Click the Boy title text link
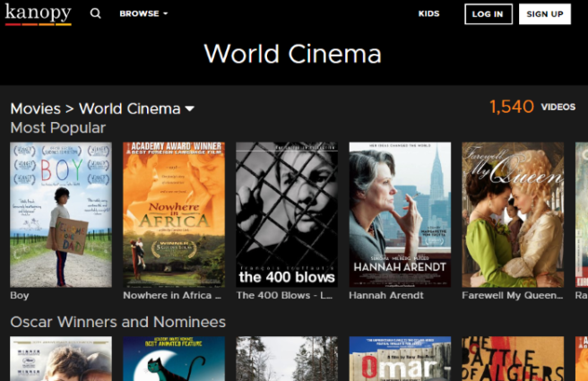 click(20, 295)
